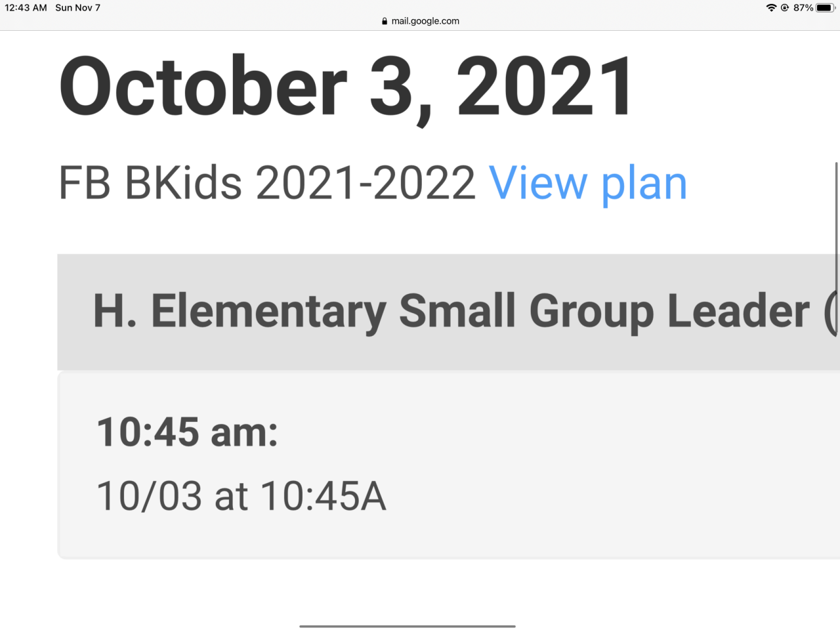
Task: Open the View plan link
Action: click(587, 183)
